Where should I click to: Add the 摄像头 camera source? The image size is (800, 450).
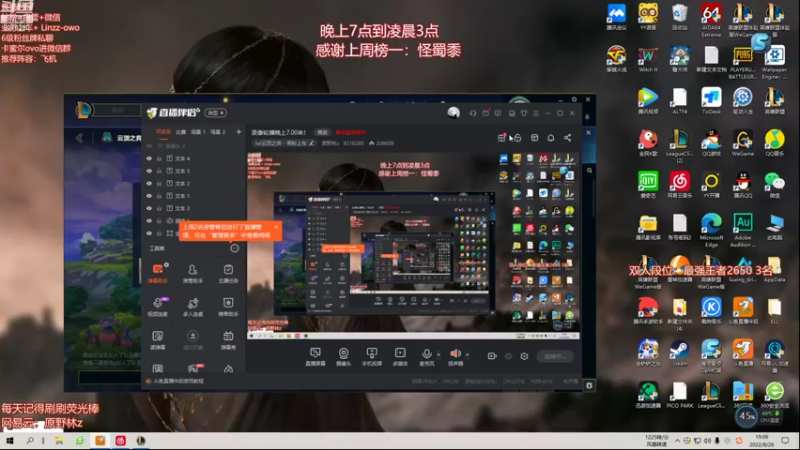tap(343, 357)
